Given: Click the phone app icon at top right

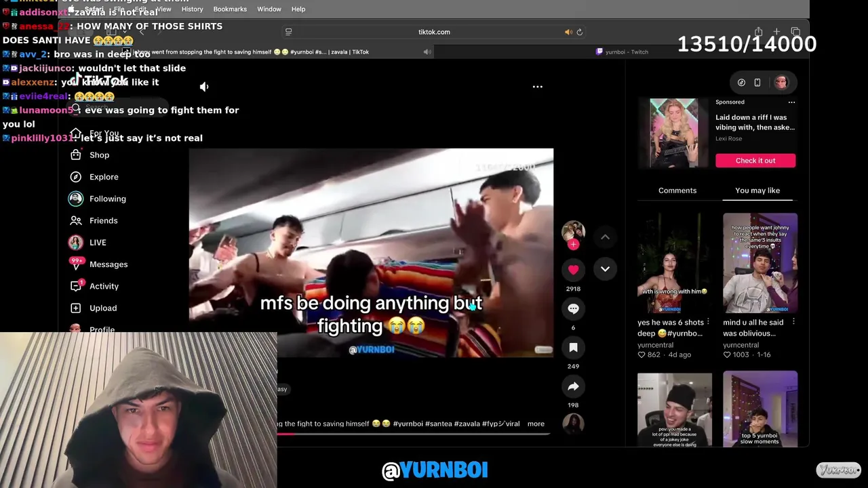Looking at the screenshot, I should [x=757, y=83].
